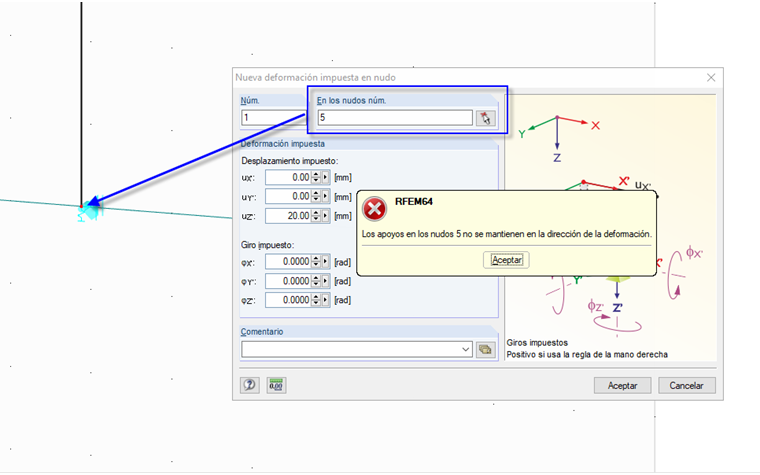Click the Cancelar button

click(686, 386)
